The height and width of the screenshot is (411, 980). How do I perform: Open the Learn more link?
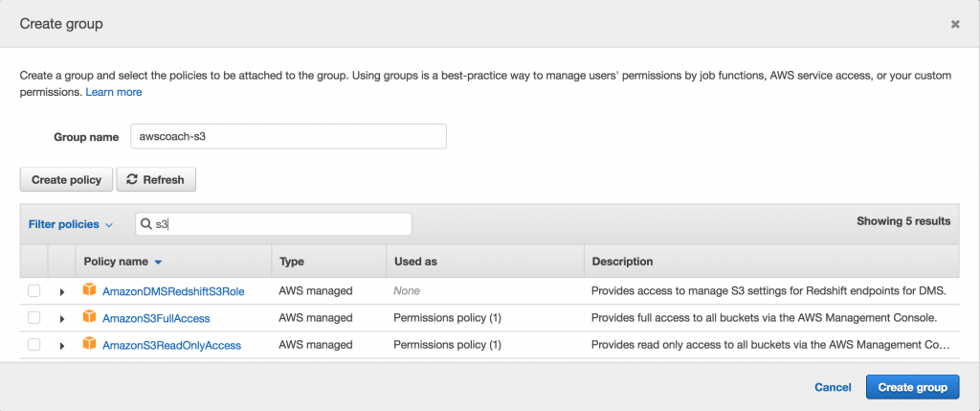point(114,92)
